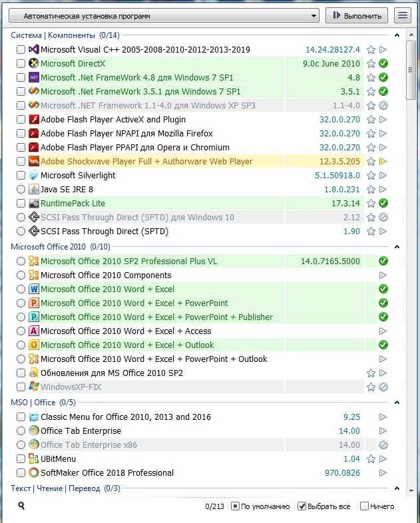
Task: Click play arrow for Microsoft Office 2010 Components
Action: [383, 275]
